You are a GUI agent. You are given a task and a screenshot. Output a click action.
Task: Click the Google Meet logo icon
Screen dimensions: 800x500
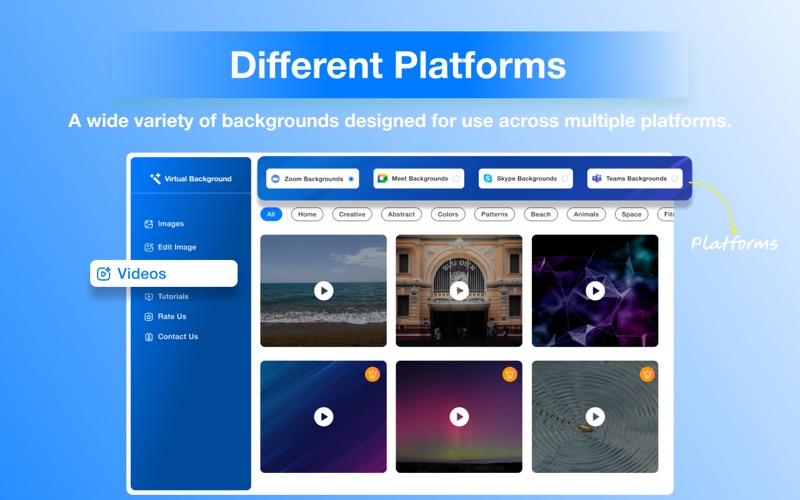[x=382, y=179]
